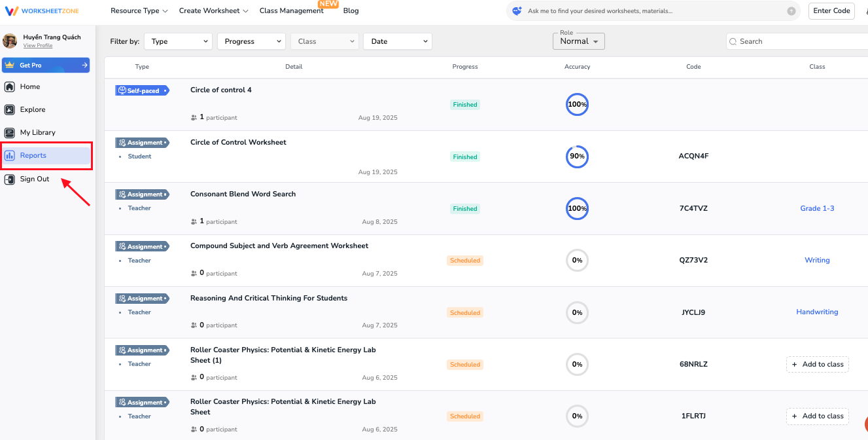Click 100% accuracy ring for Circle of control 4
This screenshot has width=868, height=440.
point(577,104)
